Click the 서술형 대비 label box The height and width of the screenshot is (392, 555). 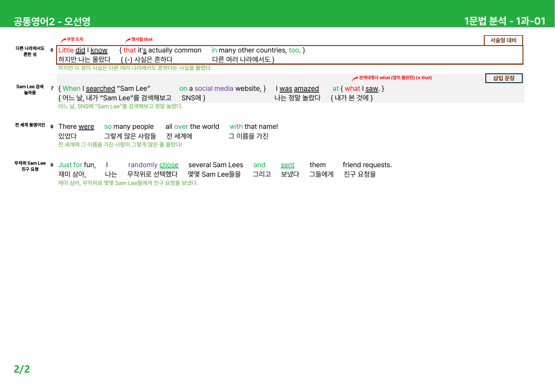coord(503,40)
